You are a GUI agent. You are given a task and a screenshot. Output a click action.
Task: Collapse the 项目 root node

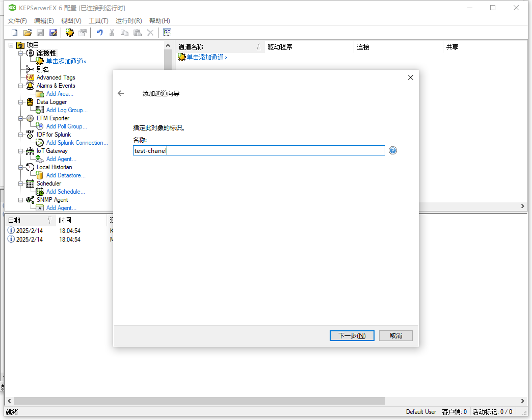(x=11, y=45)
